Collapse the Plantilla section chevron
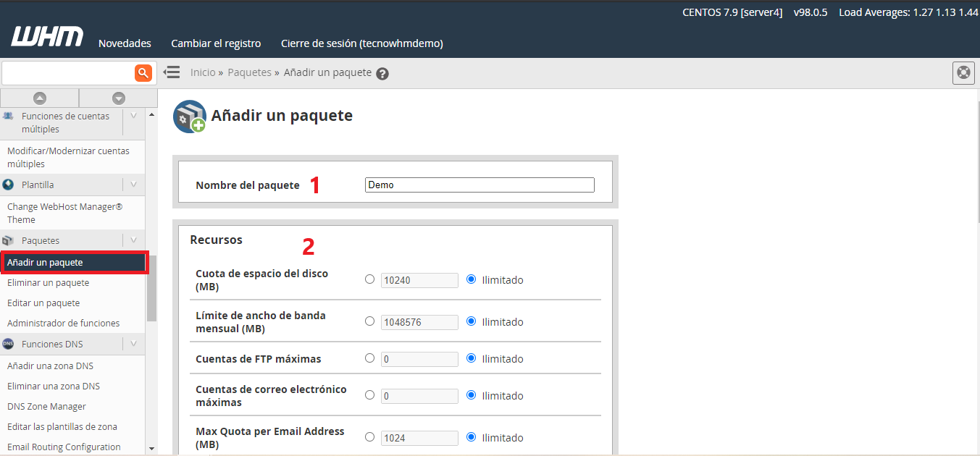 [133, 185]
